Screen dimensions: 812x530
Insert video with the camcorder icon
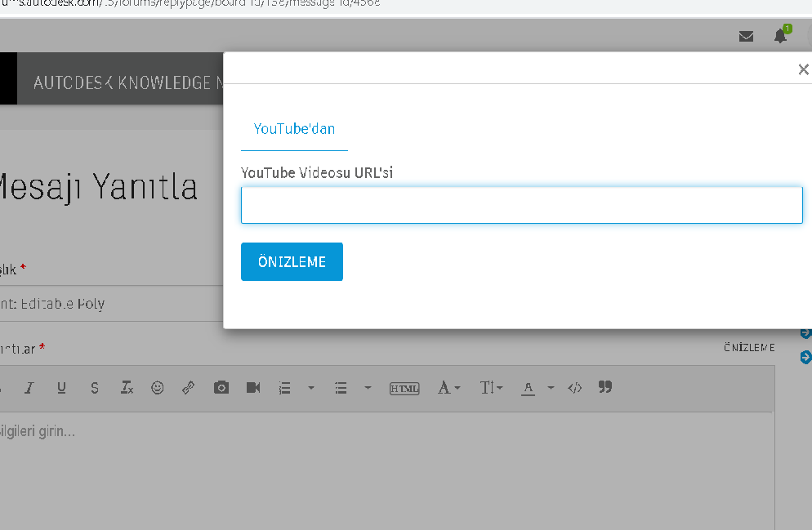[x=253, y=387]
